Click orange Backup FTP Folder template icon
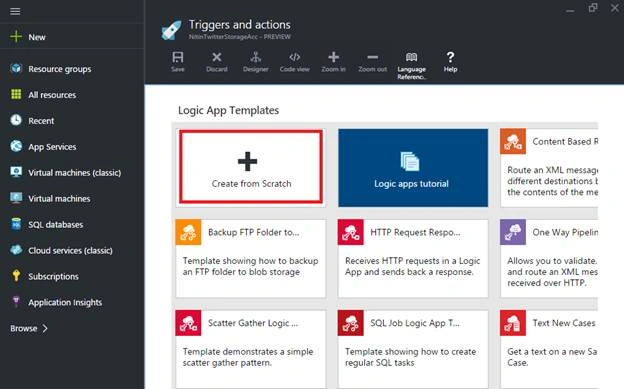The image size is (624, 389). click(188, 232)
